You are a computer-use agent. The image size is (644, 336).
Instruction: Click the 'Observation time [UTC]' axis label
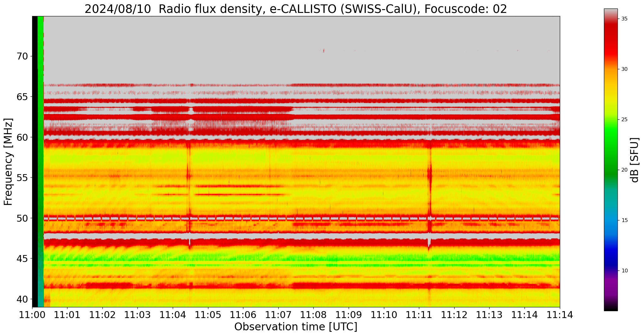[296, 327]
